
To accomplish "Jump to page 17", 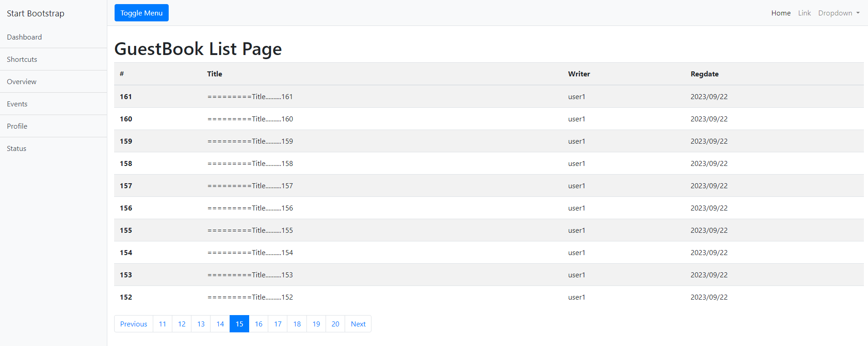I will tap(278, 324).
